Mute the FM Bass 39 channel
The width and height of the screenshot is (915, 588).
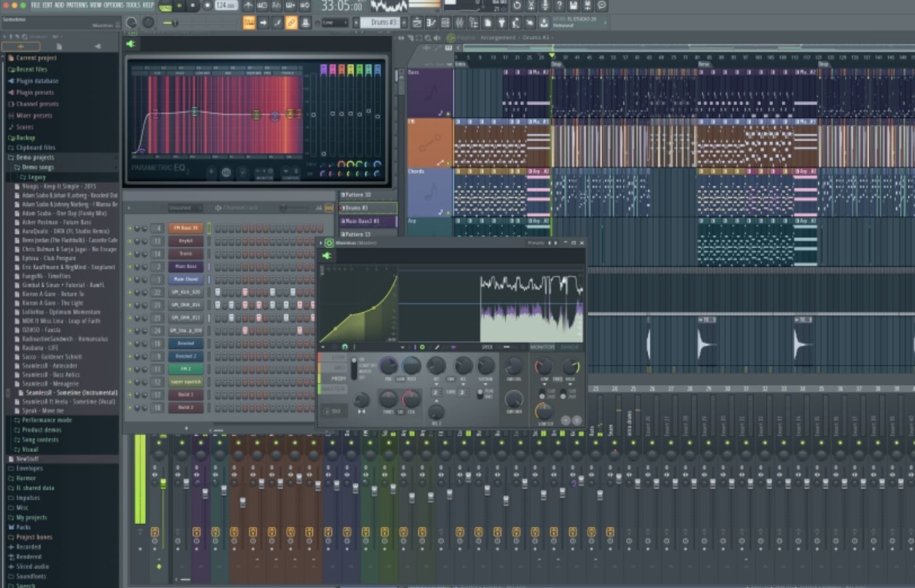pyautogui.click(x=129, y=229)
